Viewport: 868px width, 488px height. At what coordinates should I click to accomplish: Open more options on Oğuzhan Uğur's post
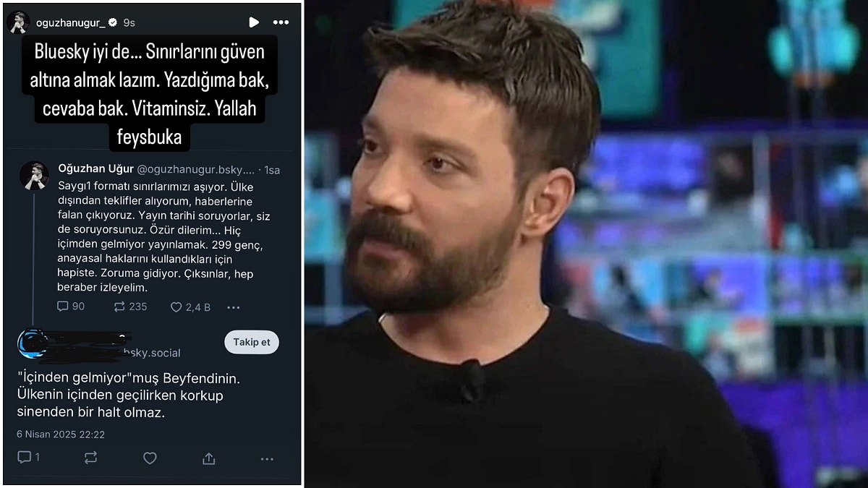[233, 307]
